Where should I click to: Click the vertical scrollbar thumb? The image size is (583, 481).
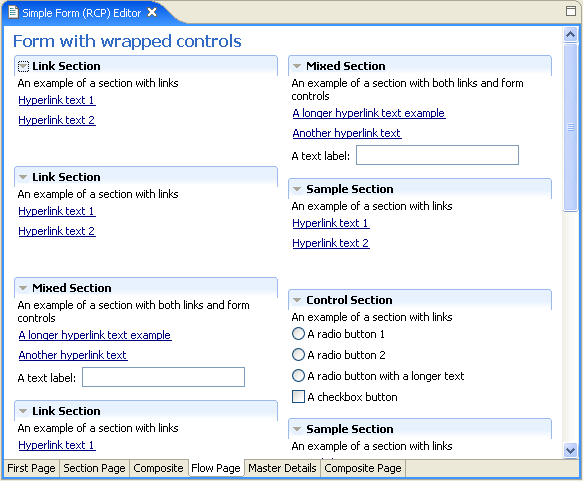pos(570,127)
